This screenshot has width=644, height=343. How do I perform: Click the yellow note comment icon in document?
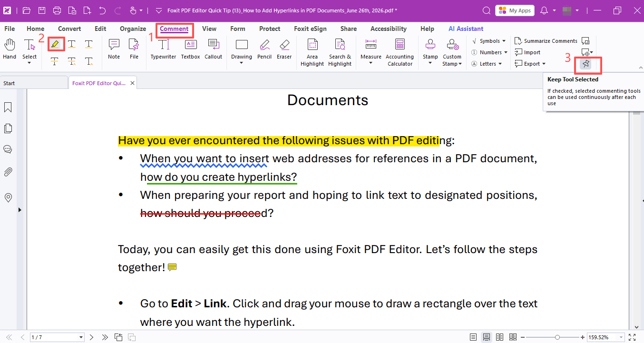click(172, 267)
